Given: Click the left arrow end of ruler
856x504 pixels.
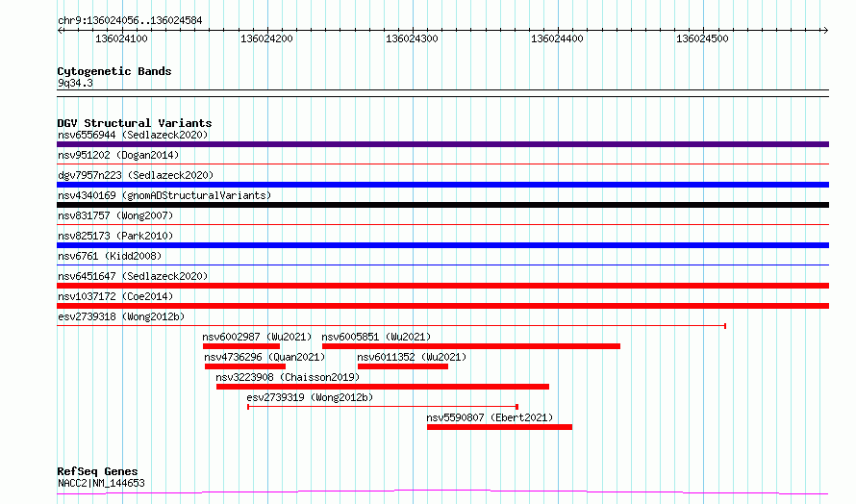Looking at the screenshot, I should point(60,31).
